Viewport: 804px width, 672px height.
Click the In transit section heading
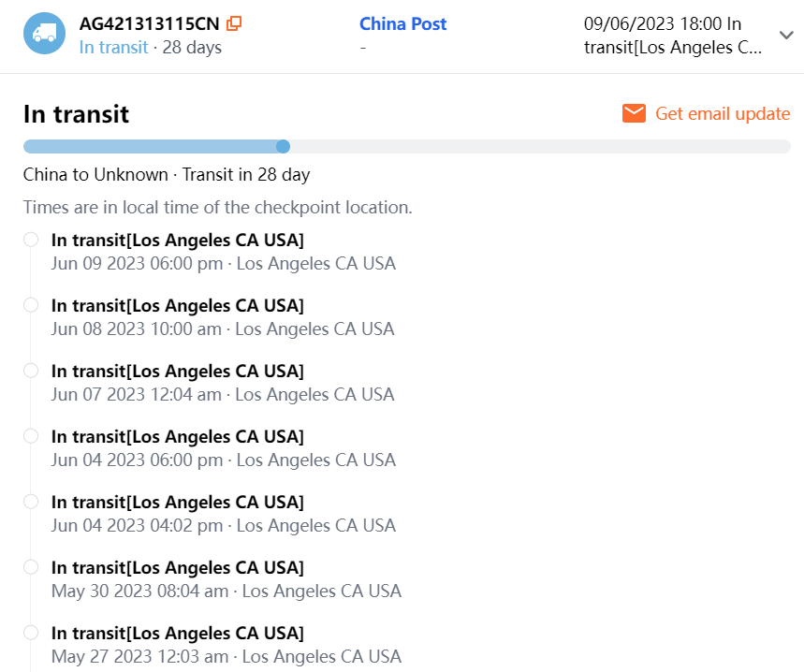click(76, 114)
